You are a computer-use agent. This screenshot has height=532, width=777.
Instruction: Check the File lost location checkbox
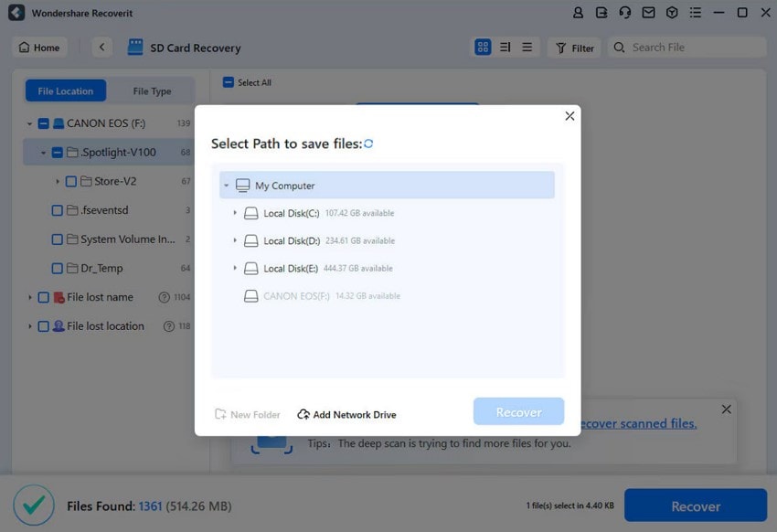(x=44, y=326)
